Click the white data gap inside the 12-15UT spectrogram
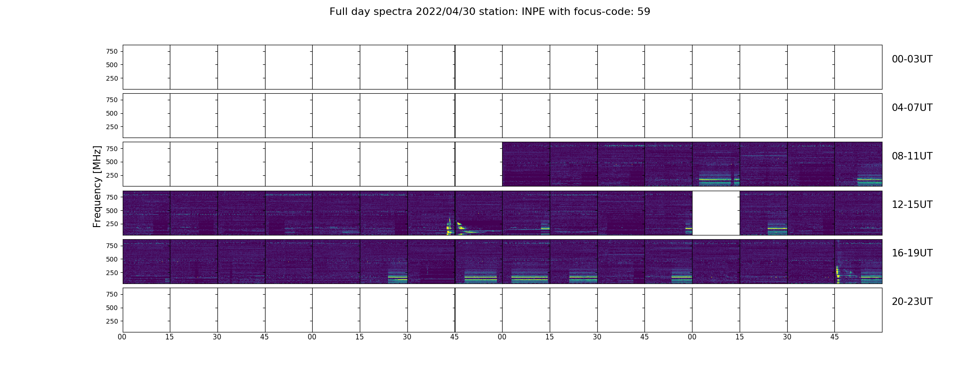Image resolution: width=980 pixels, height=373 pixels. coord(716,213)
